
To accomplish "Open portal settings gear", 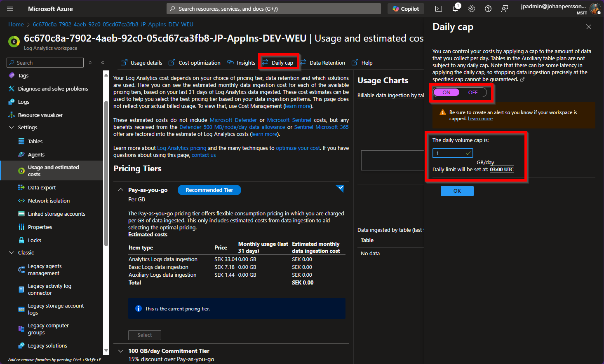I will (472, 9).
